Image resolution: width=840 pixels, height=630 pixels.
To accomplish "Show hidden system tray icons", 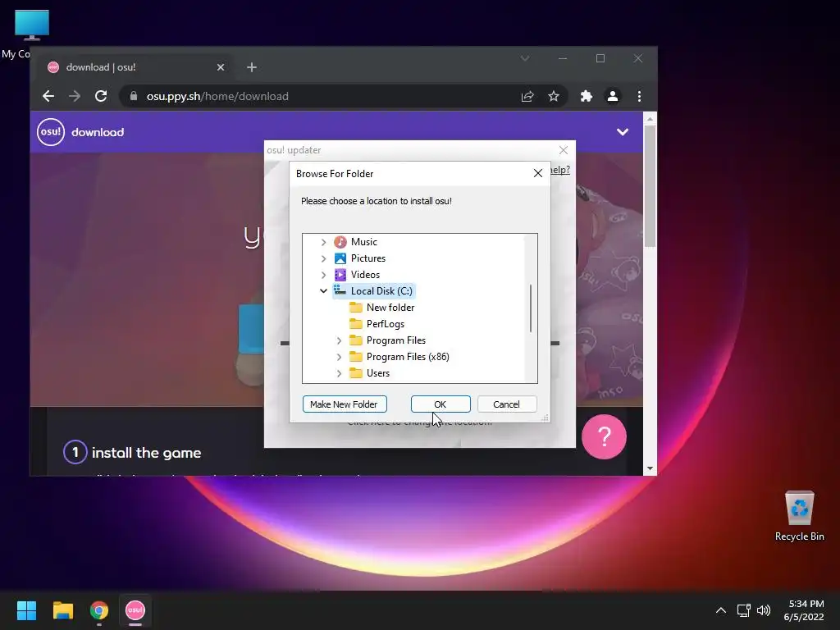I will (x=721, y=610).
